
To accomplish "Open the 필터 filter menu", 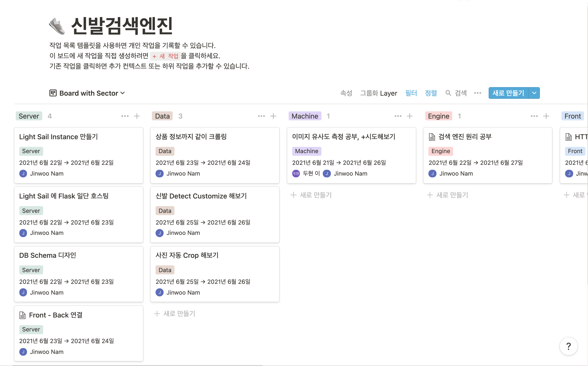I will click(x=411, y=93).
